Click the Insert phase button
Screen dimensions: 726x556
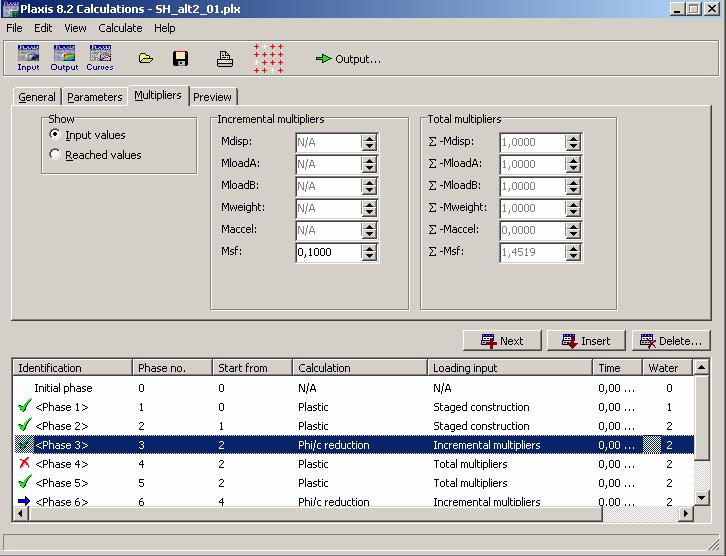586,341
